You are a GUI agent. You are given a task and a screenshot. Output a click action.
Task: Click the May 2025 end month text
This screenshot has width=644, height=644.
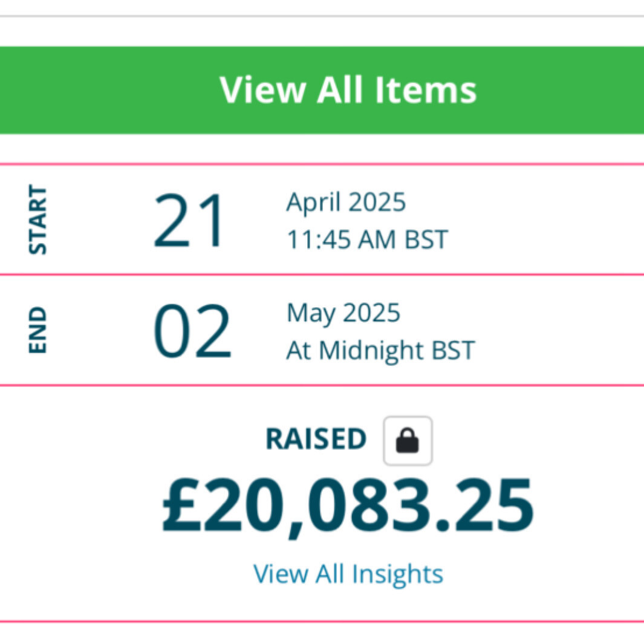343,313
